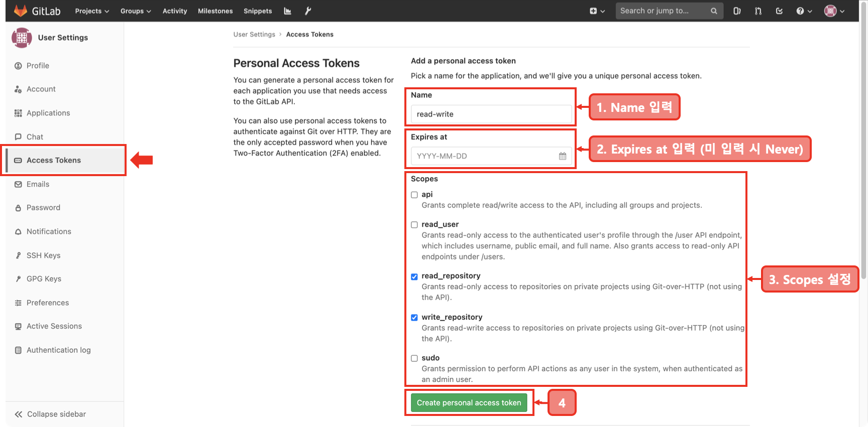Open Issues icon in top navbar
Viewport: 868px width, 427px height.
coord(737,11)
